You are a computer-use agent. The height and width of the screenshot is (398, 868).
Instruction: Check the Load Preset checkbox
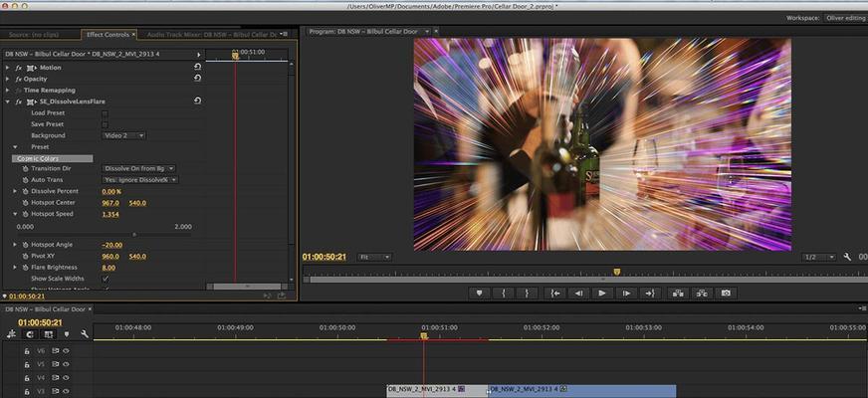click(x=106, y=113)
